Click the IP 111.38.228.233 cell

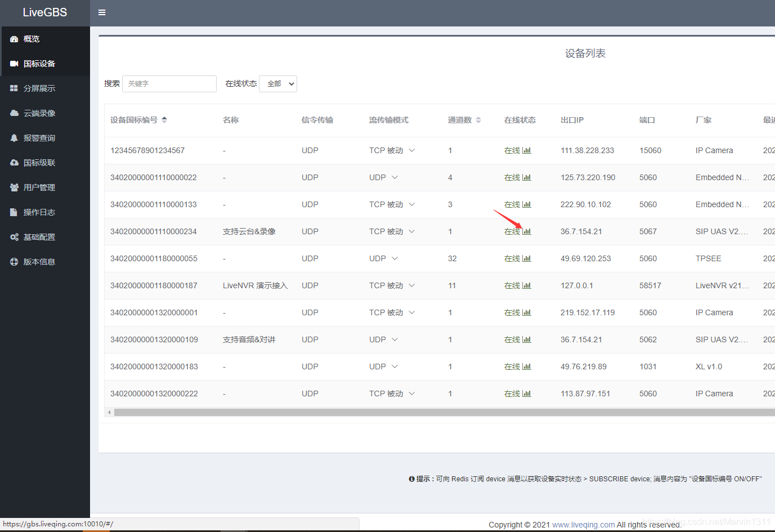point(587,150)
